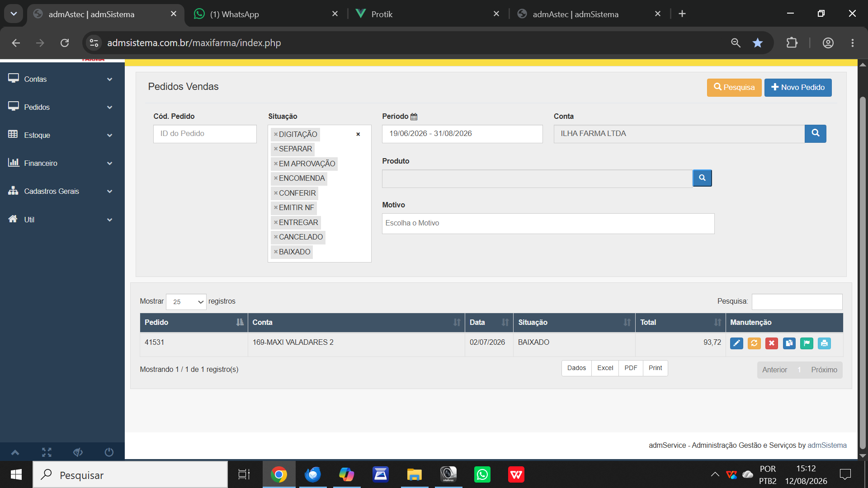Image resolution: width=868 pixels, height=488 pixels.
Task: Click the Conta field magnifier search button
Action: (x=816, y=134)
